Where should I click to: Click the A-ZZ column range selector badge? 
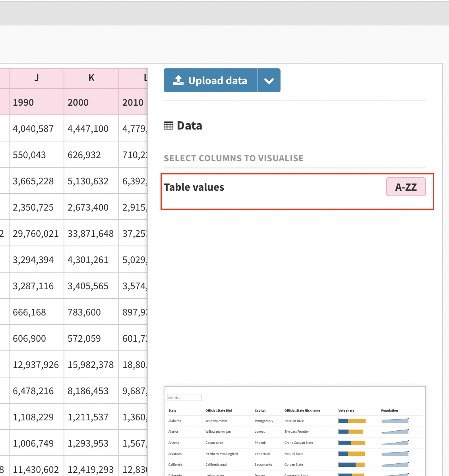click(406, 187)
